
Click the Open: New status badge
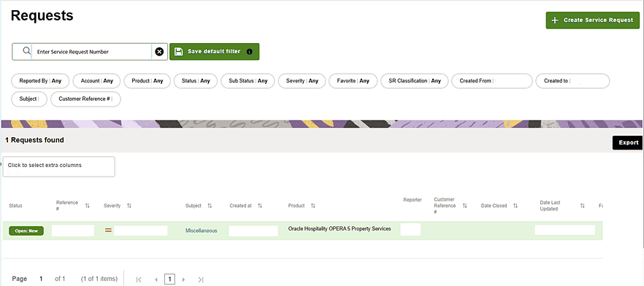(26, 231)
